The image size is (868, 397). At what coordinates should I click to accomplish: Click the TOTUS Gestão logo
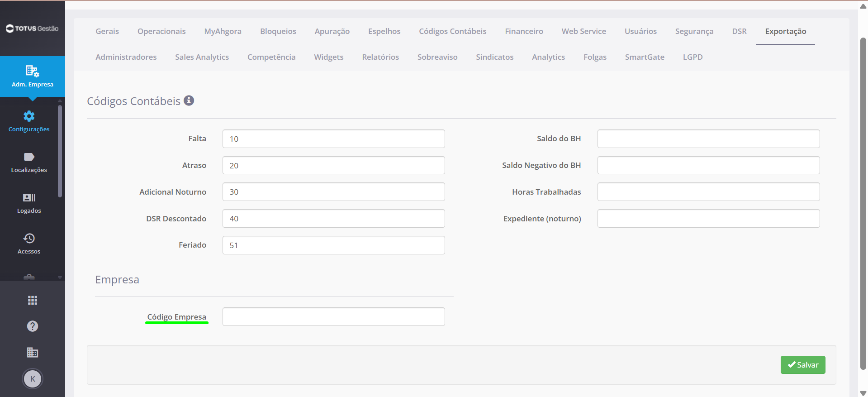32,29
